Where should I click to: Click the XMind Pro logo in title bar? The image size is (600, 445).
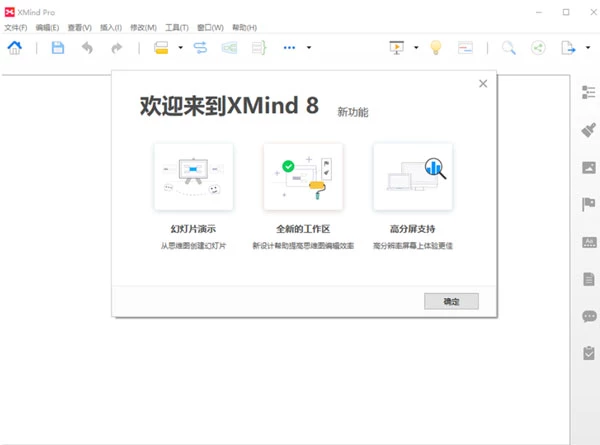coord(10,12)
